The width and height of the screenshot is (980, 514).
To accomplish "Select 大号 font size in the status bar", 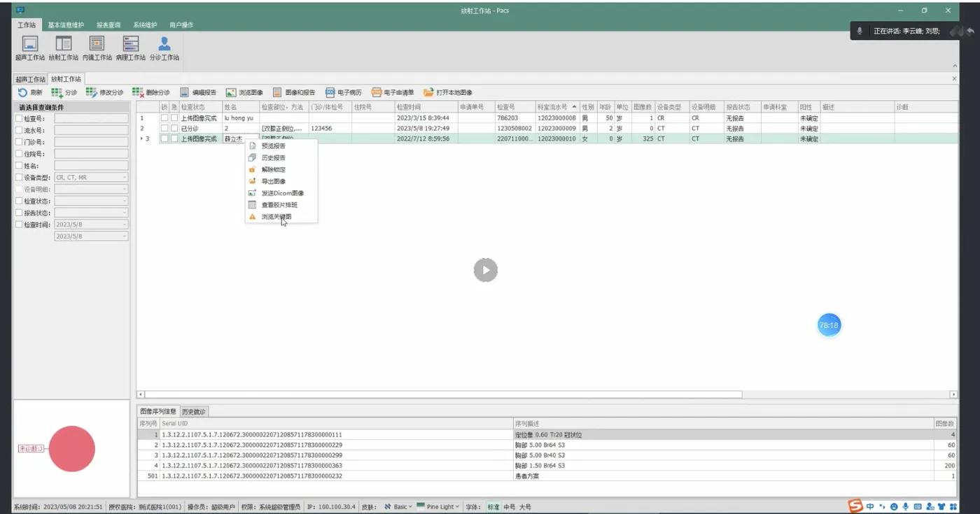I will coord(525,507).
